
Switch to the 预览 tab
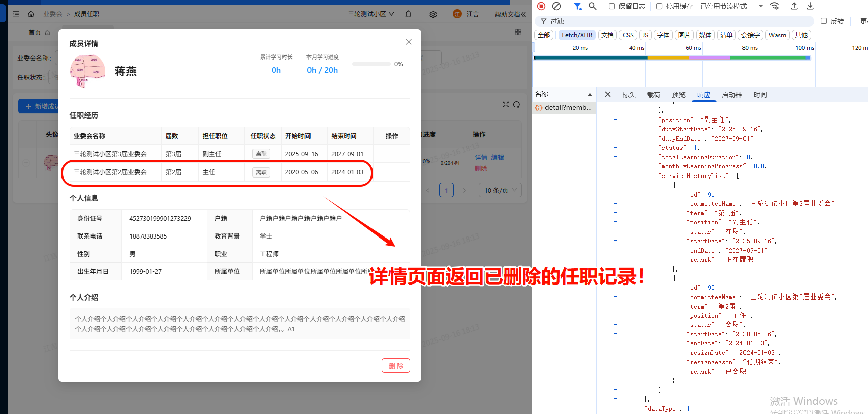pos(678,95)
